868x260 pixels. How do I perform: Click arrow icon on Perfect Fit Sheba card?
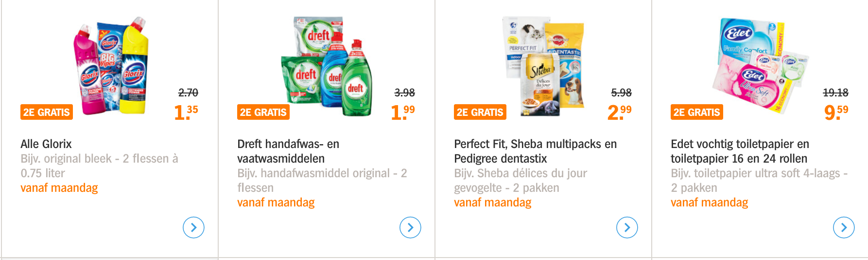[627, 227]
